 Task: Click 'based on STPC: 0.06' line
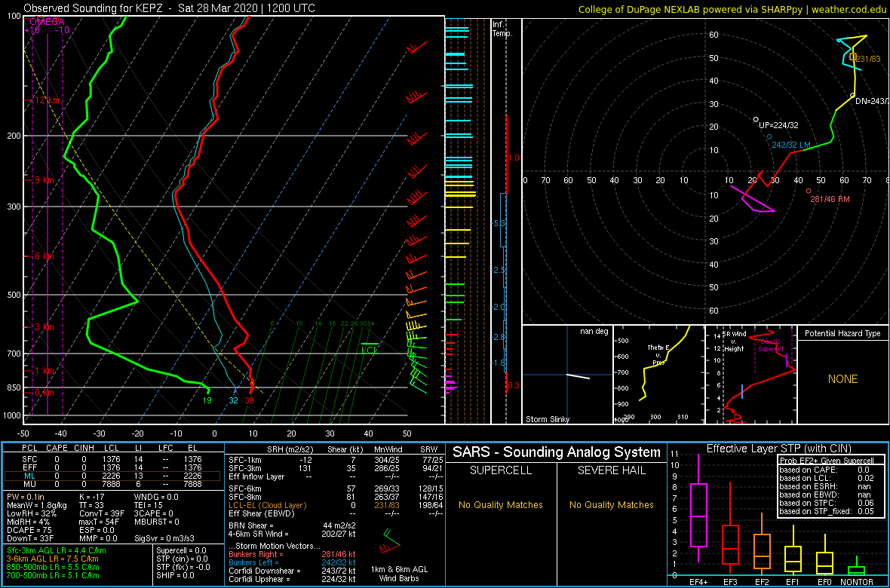pyautogui.click(x=827, y=502)
